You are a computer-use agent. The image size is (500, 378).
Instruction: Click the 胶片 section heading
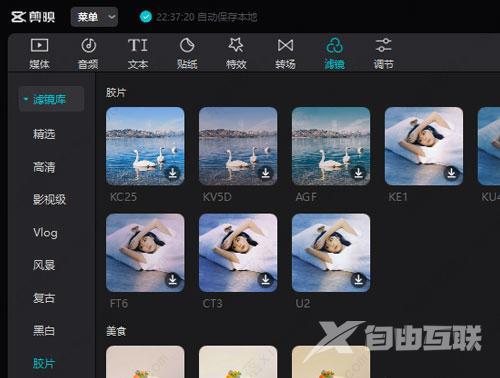coord(116,92)
